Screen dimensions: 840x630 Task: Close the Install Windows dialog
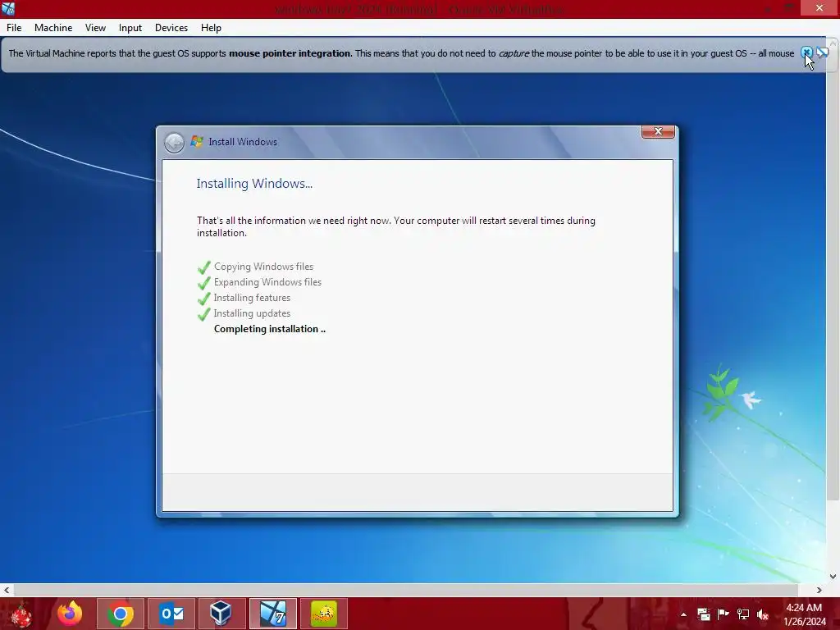pos(658,131)
